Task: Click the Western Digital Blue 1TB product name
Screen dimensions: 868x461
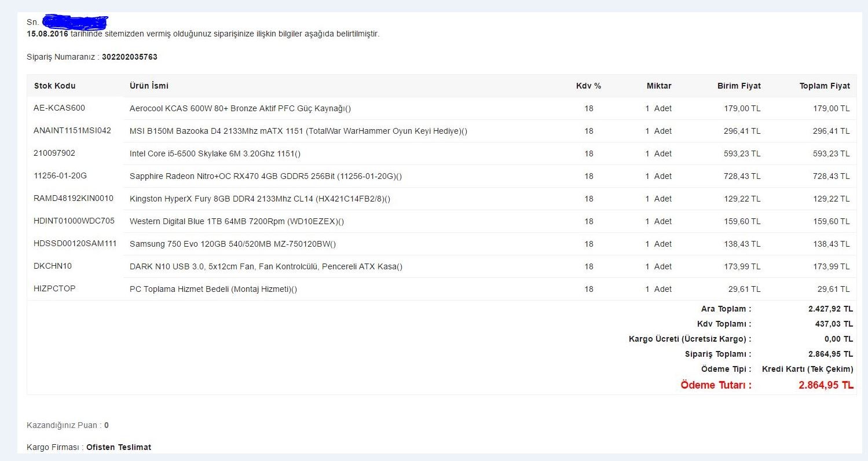Action: click(237, 221)
